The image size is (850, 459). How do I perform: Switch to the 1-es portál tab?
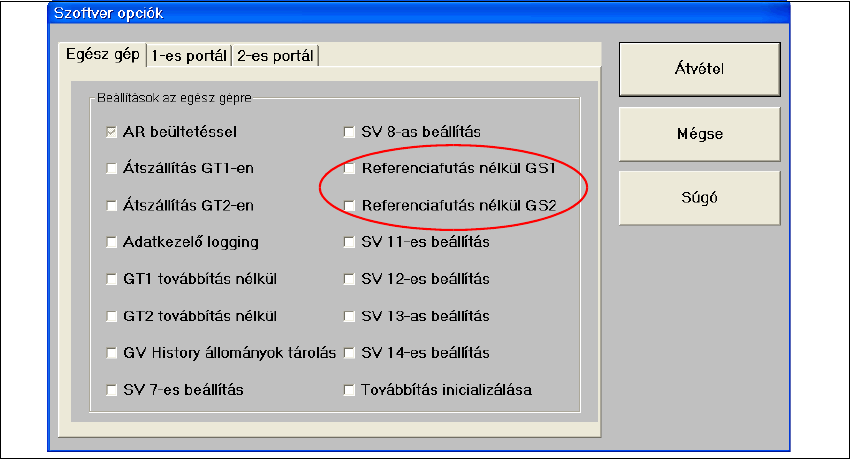[189, 56]
